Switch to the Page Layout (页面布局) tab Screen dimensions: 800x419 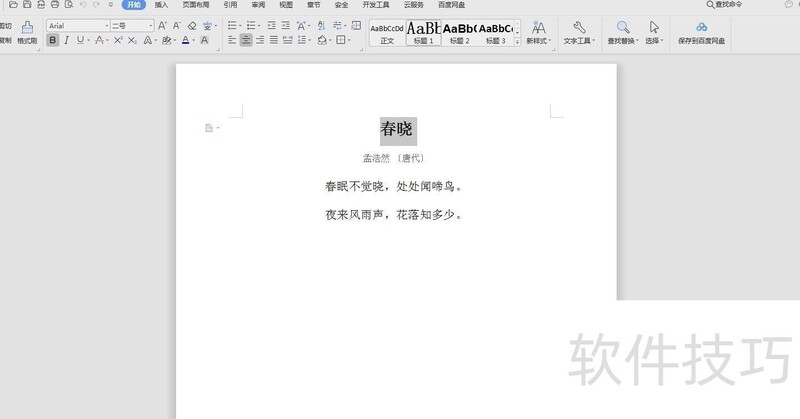pos(196,5)
